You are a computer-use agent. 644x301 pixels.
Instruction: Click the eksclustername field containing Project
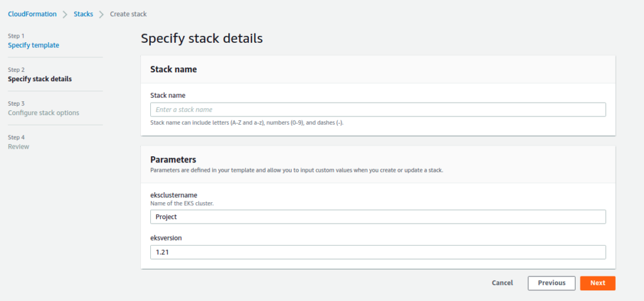click(377, 217)
